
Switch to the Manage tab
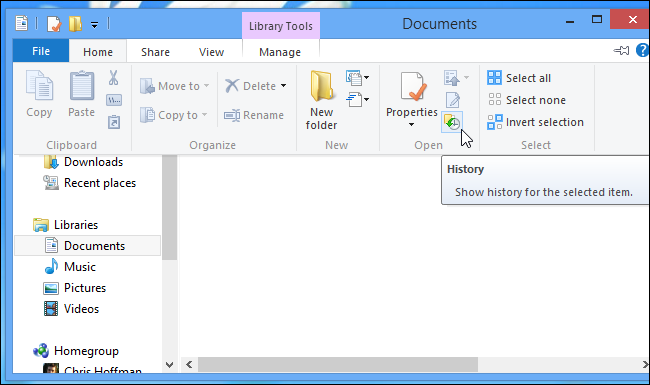[x=280, y=52]
